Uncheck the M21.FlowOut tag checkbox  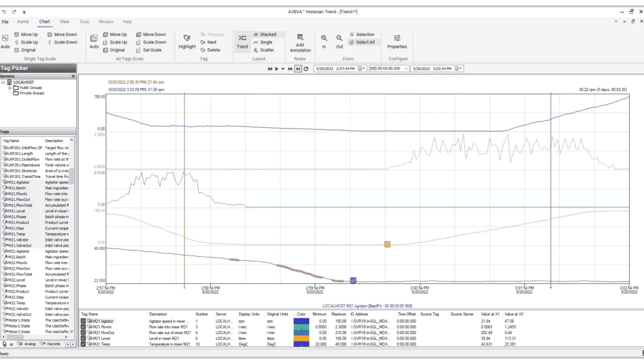pos(83,333)
